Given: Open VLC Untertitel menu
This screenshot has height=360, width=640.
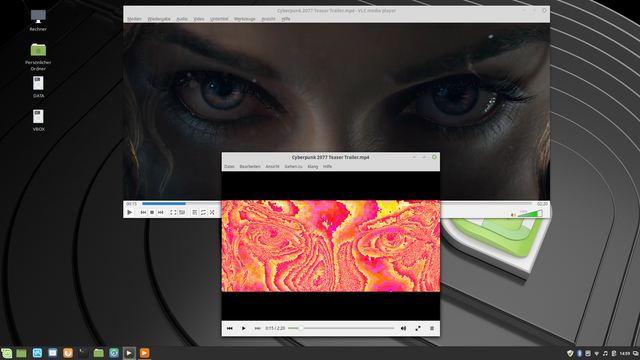Looking at the screenshot, I should [x=219, y=19].
